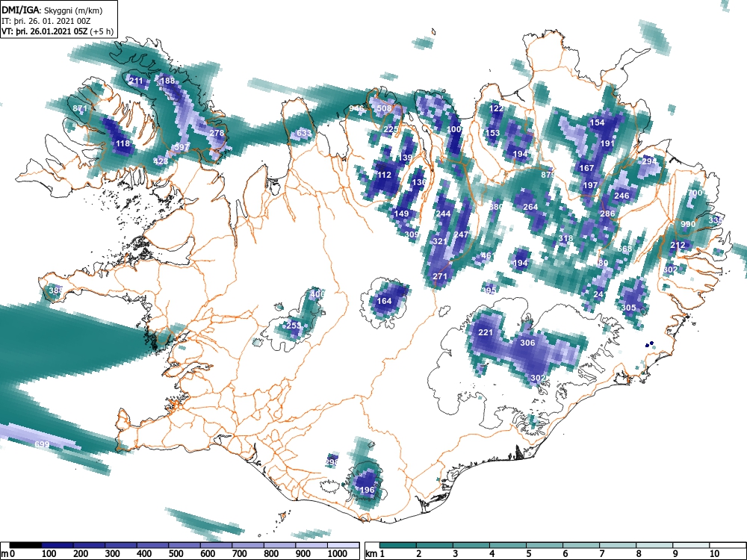Click visibility value 154 in northeast
The width and height of the screenshot is (747, 560).
pyautogui.click(x=597, y=123)
